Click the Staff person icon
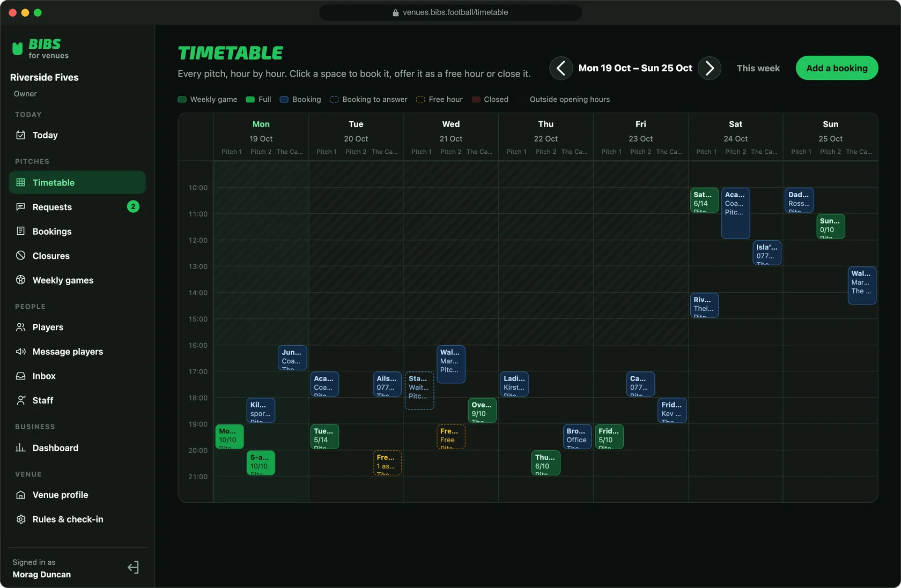The height and width of the screenshot is (588, 901). 20,400
